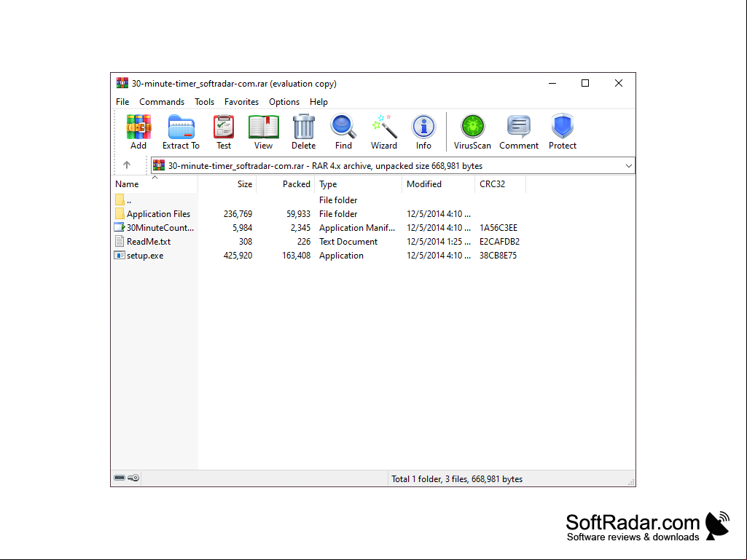Click the setup.exe file name
747x560 pixels.
145,255
